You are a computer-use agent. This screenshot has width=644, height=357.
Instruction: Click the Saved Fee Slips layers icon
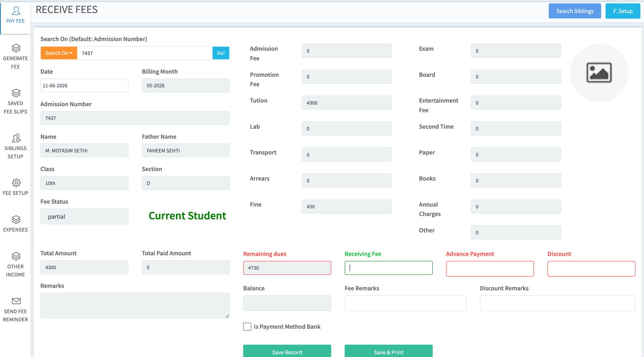[16, 93]
